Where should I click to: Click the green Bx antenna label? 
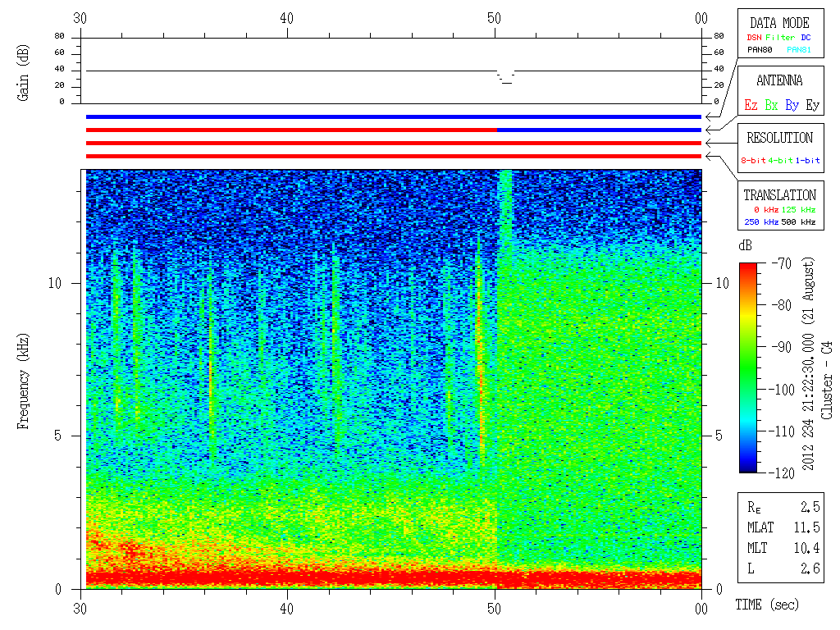coord(771,105)
